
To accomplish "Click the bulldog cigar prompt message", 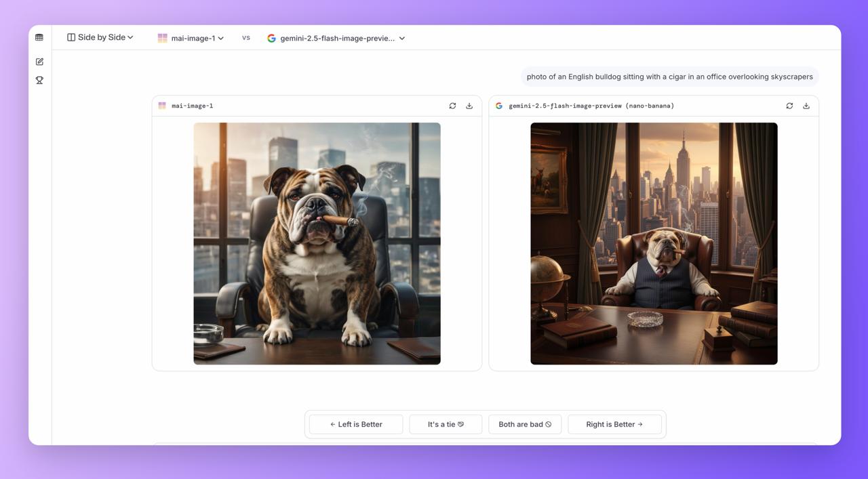I will click(669, 77).
